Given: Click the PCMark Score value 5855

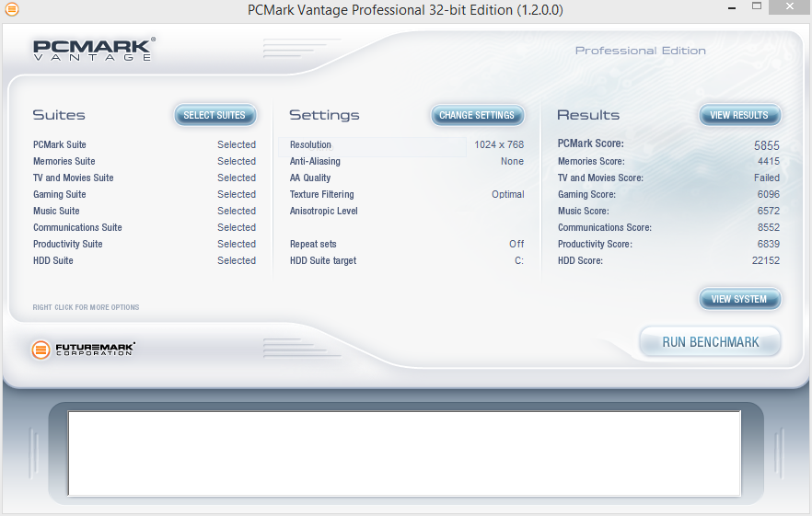Looking at the screenshot, I should 766,146.
